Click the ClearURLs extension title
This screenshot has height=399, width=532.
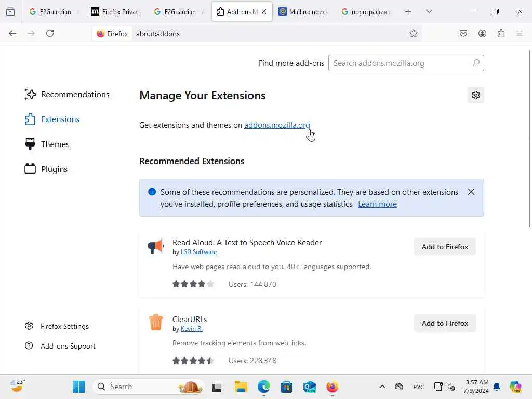pyautogui.click(x=190, y=320)
